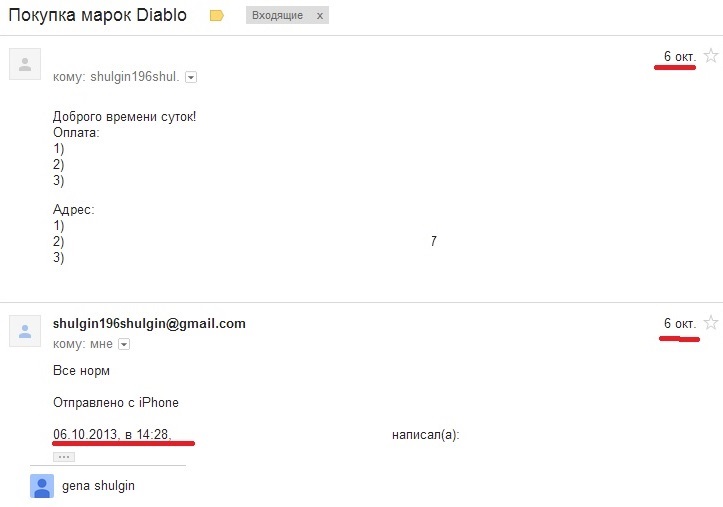Viewport: 723px width, 507px height.
Task: Click the Все норм reply text
Action: [x=81, y=371]
